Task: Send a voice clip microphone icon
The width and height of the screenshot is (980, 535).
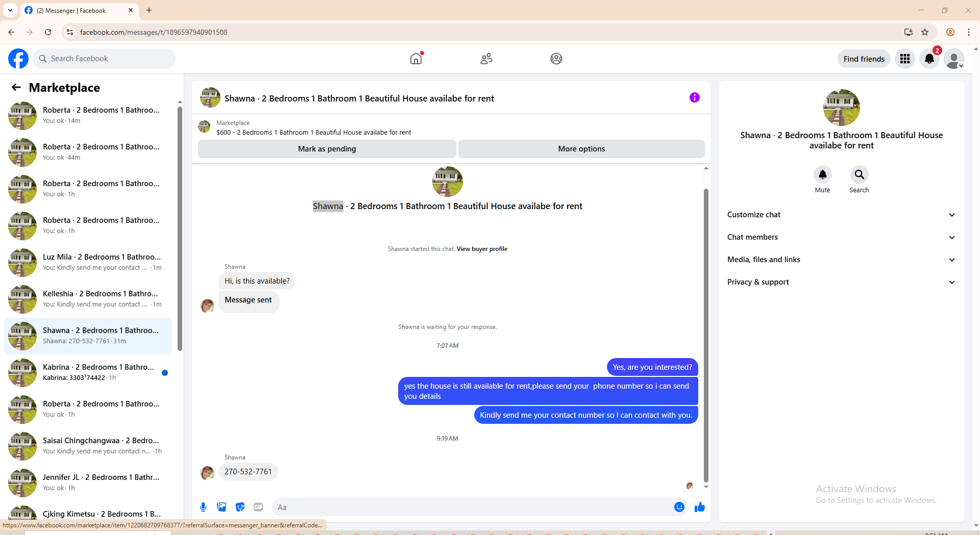Action: point(203,507)
